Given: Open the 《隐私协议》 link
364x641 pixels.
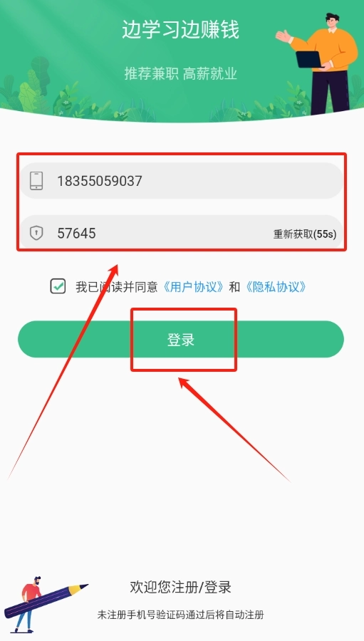Looking at the screenshot, I should [275, 287].
